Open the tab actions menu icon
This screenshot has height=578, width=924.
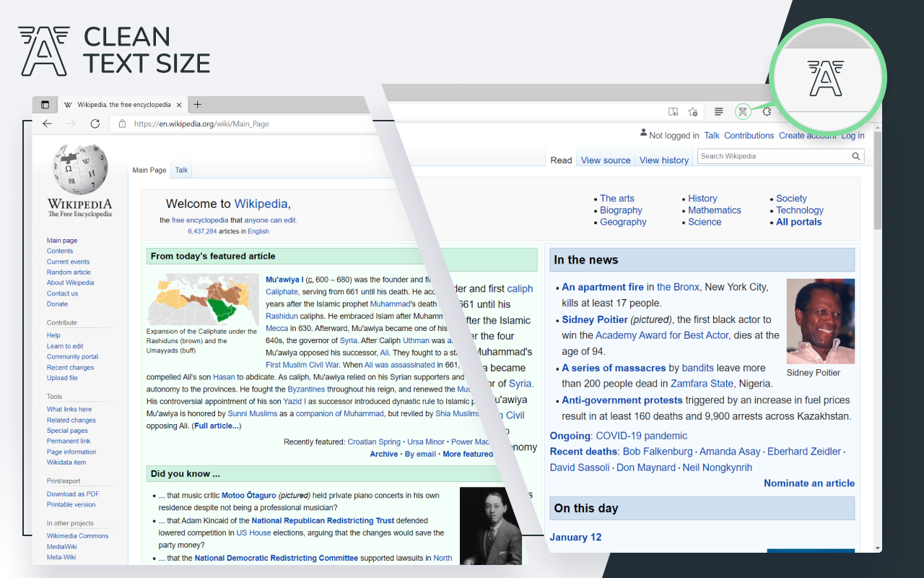45,105
